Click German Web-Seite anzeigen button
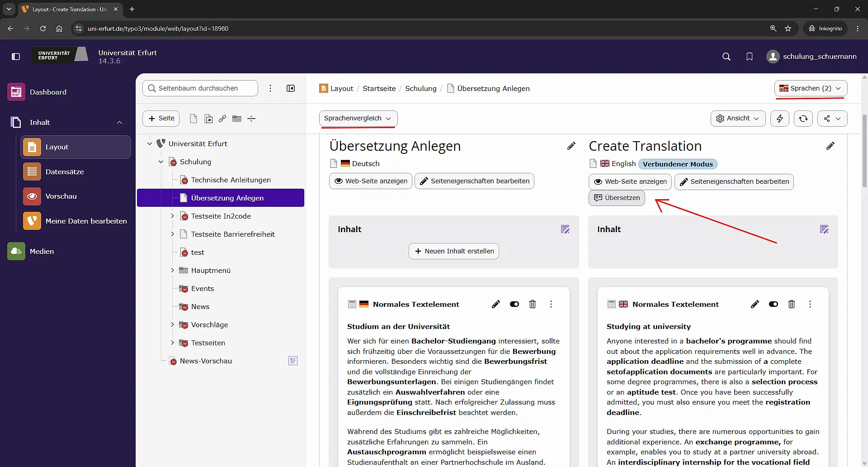Screen dimensions: 868x467 pyautogui.click(x=371, y=181)
